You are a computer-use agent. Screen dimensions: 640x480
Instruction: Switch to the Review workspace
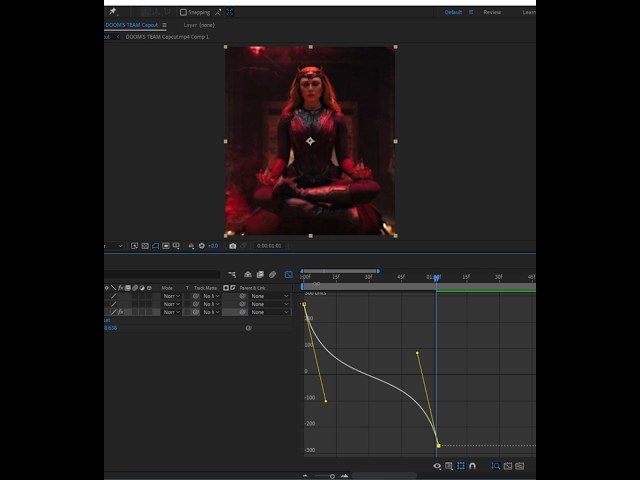click(492, 12)
